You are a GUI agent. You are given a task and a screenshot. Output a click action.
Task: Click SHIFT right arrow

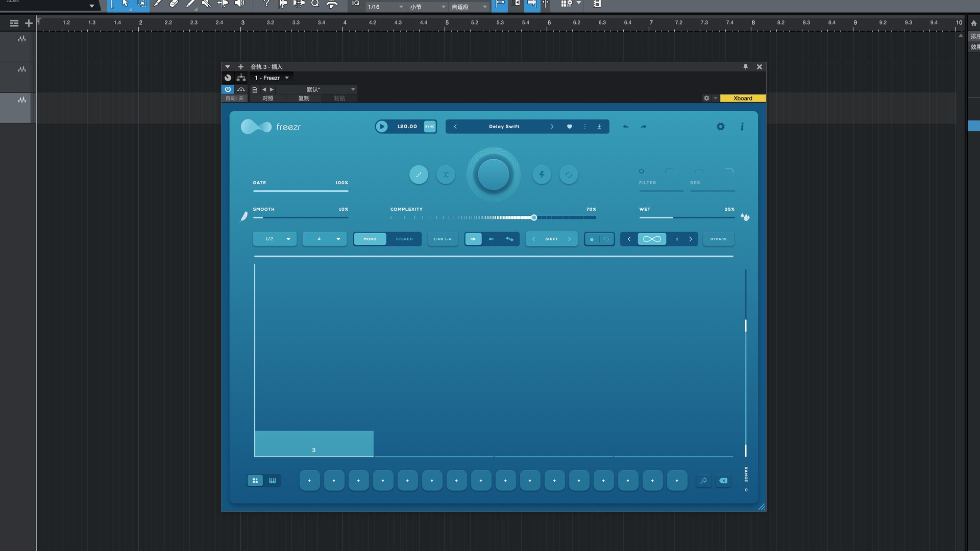(570, 239)
